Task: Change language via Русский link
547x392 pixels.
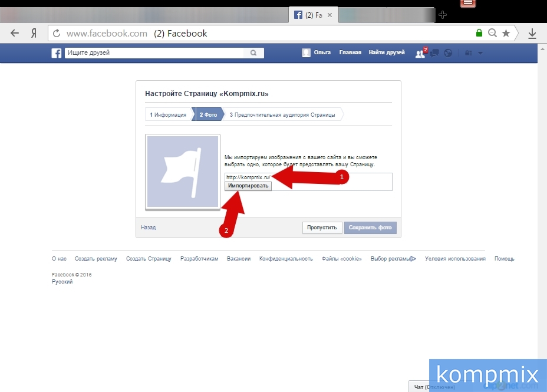Action: pos(62,282)
